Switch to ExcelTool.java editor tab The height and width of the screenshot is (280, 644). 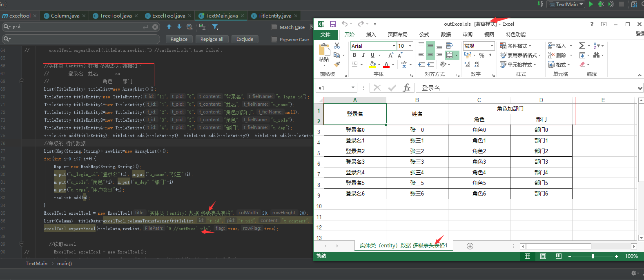point(169,16)
